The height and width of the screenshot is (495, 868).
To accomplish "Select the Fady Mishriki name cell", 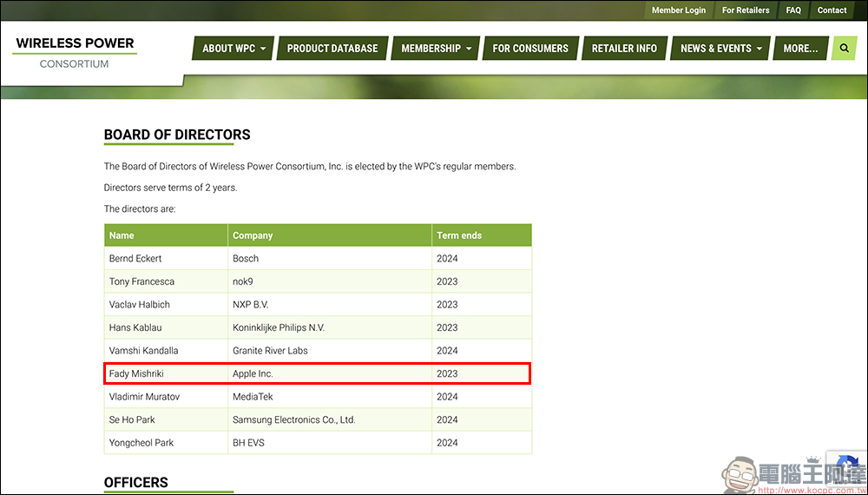I will coord(166,373).
